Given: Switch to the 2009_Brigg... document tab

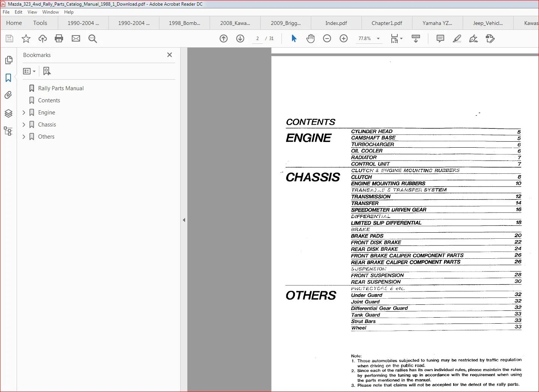Looking at the screenshot, I should pyautogui.click(x=286, y=23).
